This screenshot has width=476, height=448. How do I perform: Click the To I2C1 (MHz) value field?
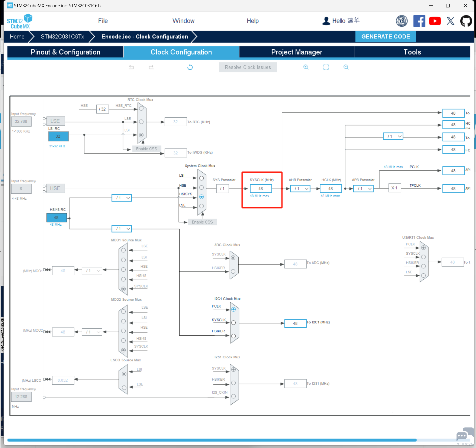[295, 323]
